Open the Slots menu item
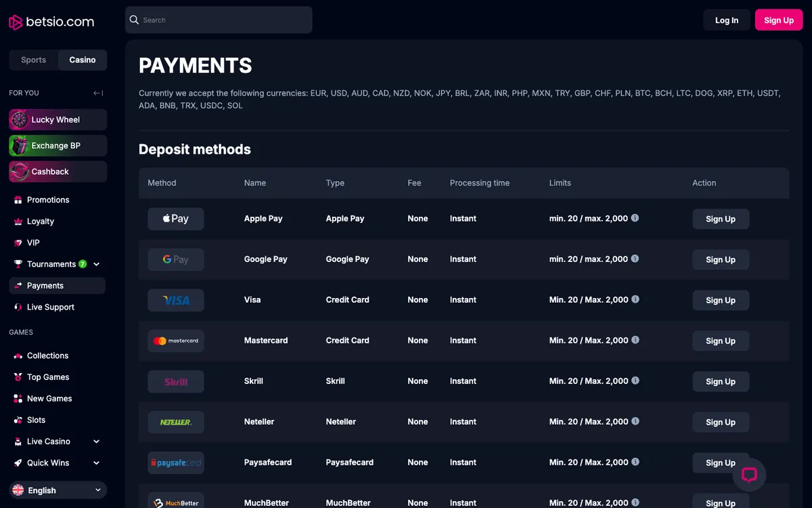This screenshot has height=508, width=812. (x=58, y=420)
